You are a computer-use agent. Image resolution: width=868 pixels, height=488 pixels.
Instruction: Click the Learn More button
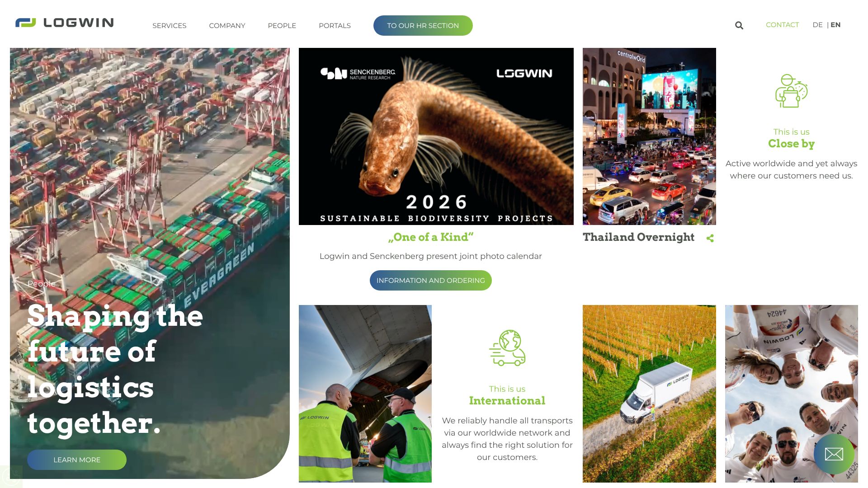pyautogui.click(x=77, y=460)
